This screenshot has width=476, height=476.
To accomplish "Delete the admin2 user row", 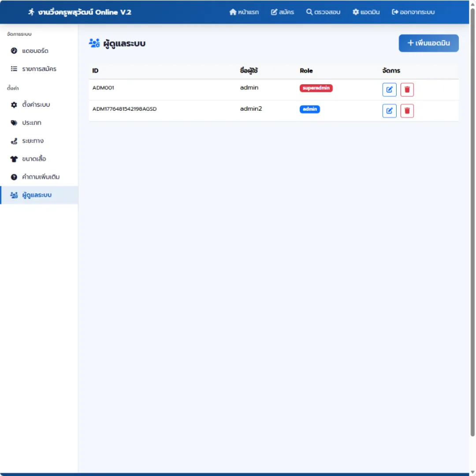I will coord(407,111).
